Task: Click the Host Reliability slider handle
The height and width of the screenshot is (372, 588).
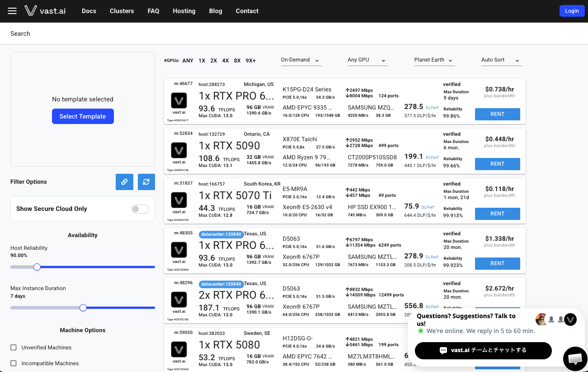Action: [x=37, y=267]
